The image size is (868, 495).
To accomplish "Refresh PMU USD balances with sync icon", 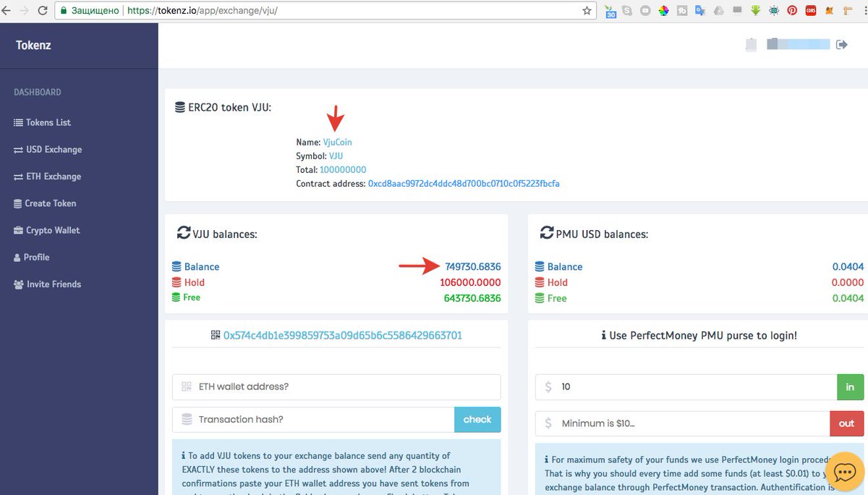I will [547, 233].
